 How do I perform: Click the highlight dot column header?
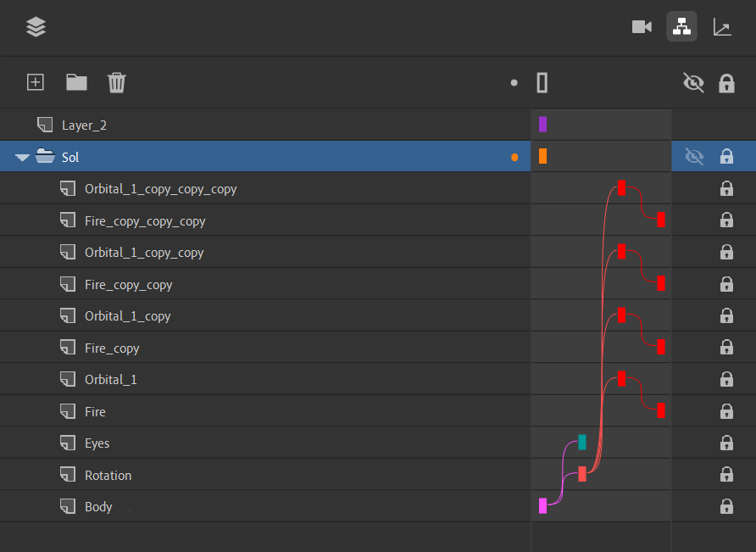514,83
